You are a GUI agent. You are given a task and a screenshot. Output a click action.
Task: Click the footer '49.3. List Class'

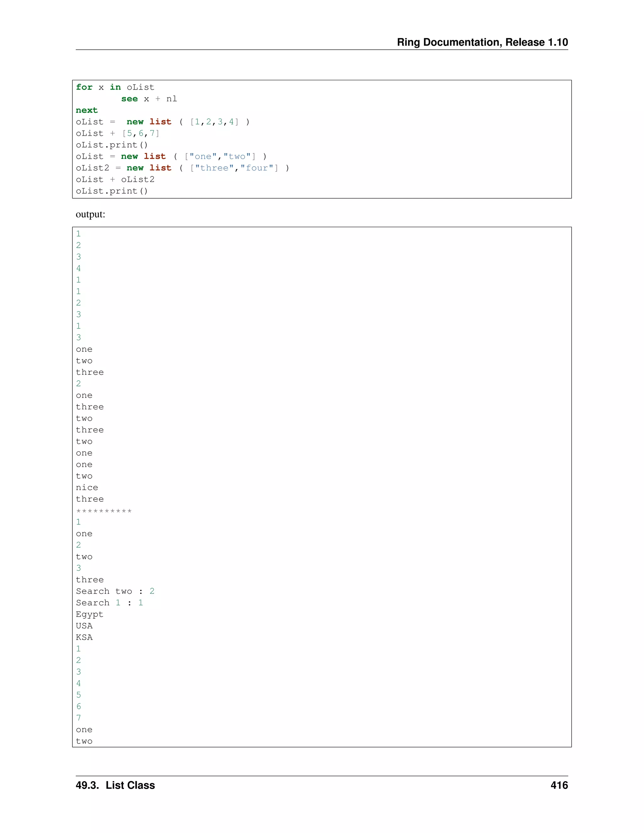(115, 785)
